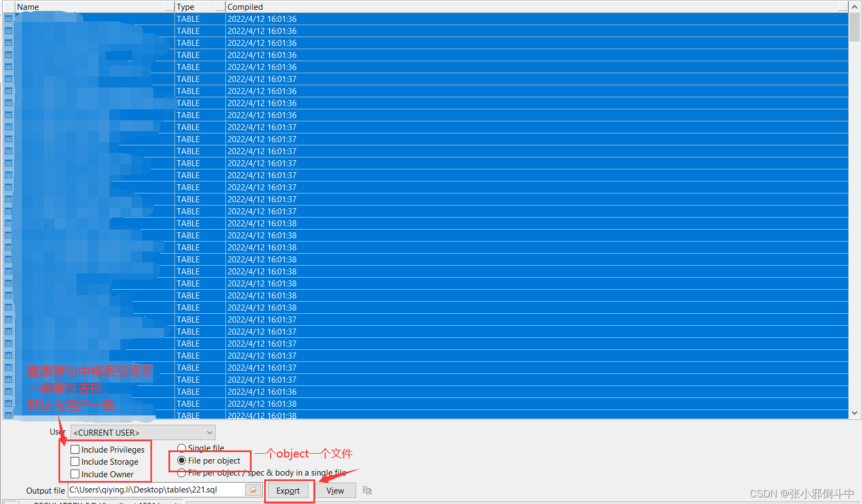Tick the Include Owner checkbox

point(75,474)
